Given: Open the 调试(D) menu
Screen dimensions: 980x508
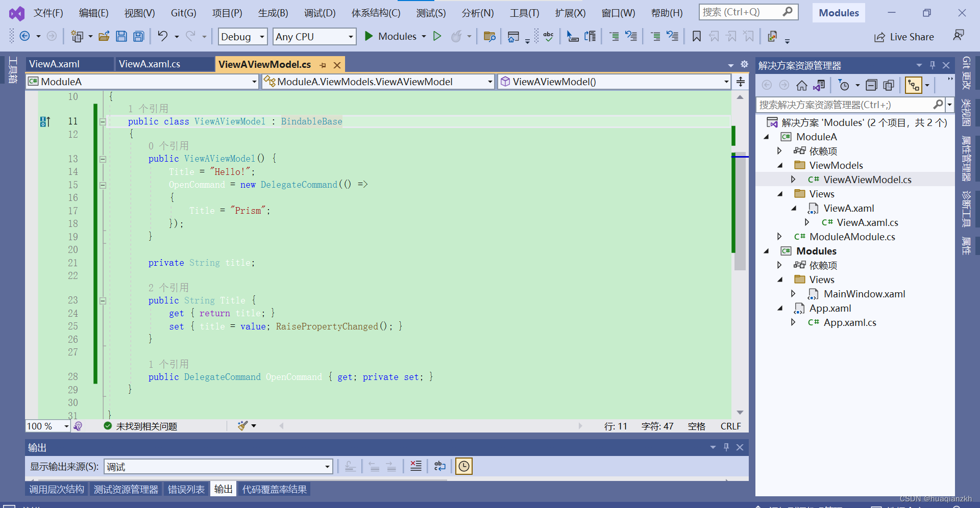Looking at the screenshot, I should coord(320,13).
